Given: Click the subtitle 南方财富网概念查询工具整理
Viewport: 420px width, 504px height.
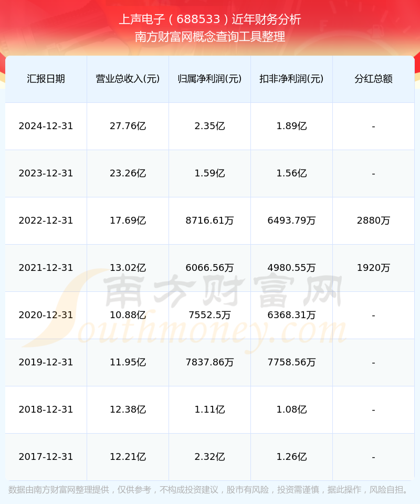Looking at the screenshot, I should click(210, 37).
